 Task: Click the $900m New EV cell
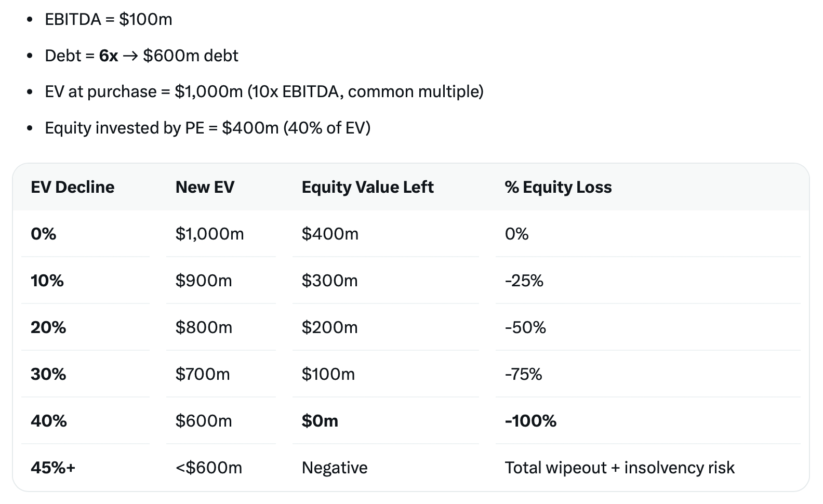[x=204, y=281]
